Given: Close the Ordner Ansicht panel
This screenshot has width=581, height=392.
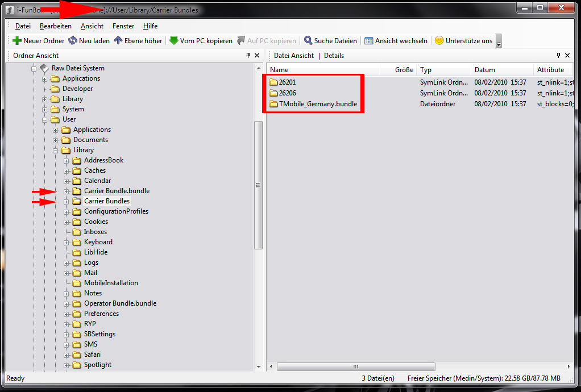Looking at the screenshot, I should pyautogui.click(x=257, y=56).
